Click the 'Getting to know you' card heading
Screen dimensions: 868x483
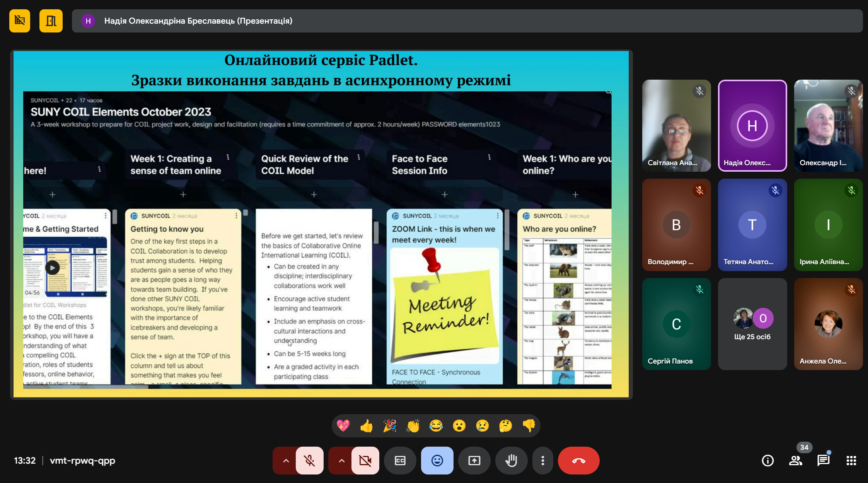167,229
